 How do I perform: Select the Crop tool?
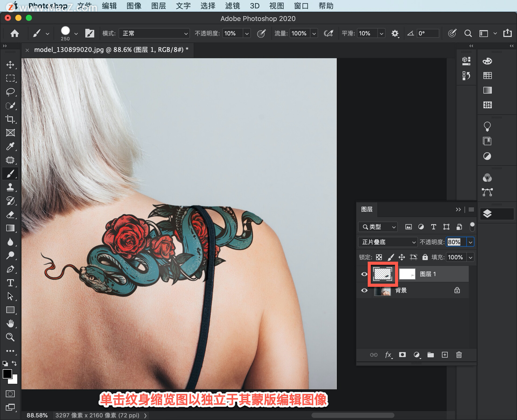click(x=10, y=119)
